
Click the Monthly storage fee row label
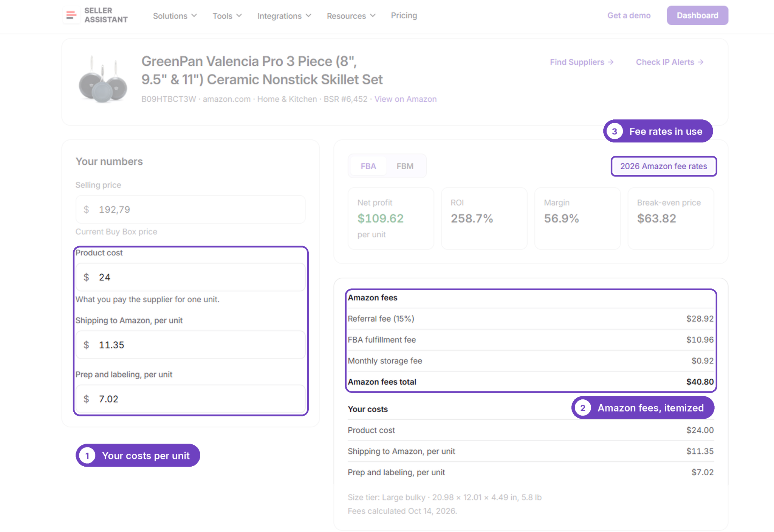tap(385, 361)
